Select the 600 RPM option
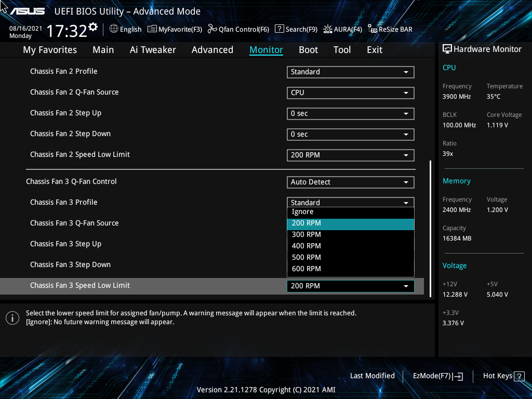This screenshot has width=532, height=399. coord(351,269)
